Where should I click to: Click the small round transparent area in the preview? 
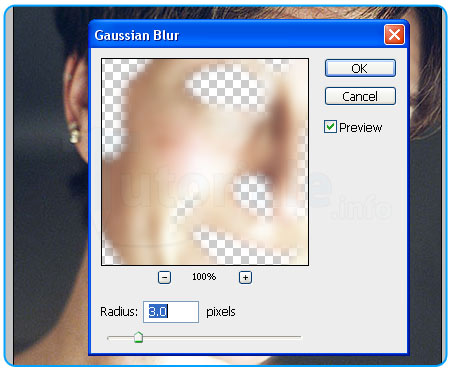[252, 194]
